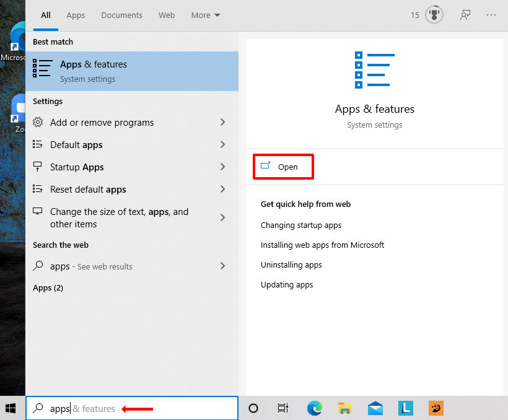
Task: Launch the Mail app from the taskbar
Action: coord(375,408)
